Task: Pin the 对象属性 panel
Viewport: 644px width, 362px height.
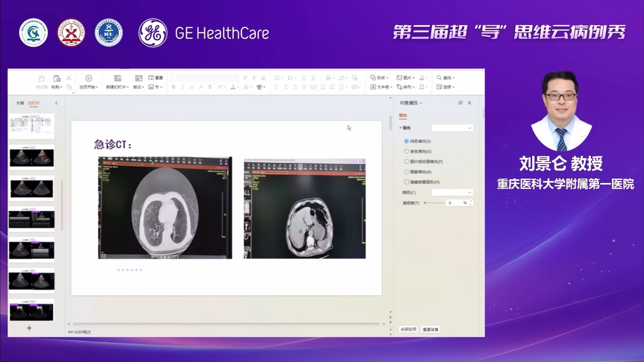Action: (461, 103)
